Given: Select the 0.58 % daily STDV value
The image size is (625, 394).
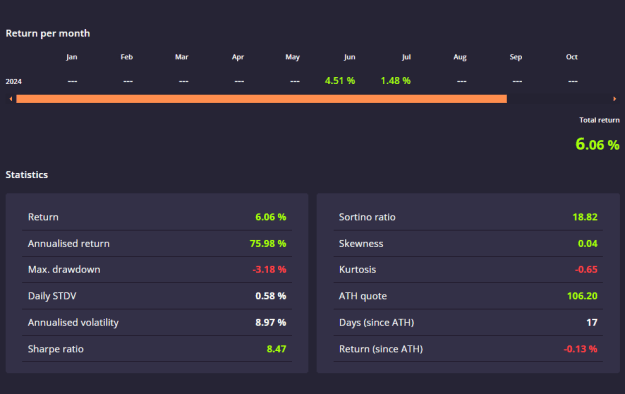Looking at the screenshot, I should click(x=271, y=296).
